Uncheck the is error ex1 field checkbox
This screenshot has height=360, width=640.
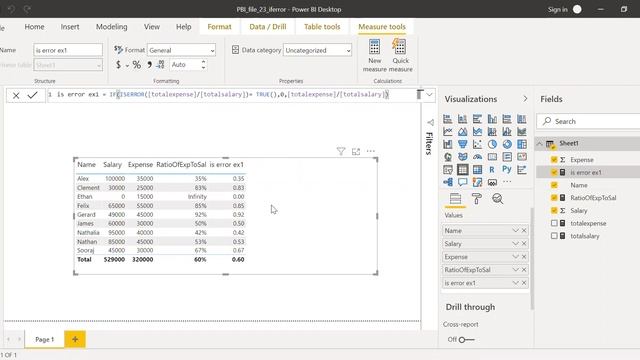(x=554, y=172)
